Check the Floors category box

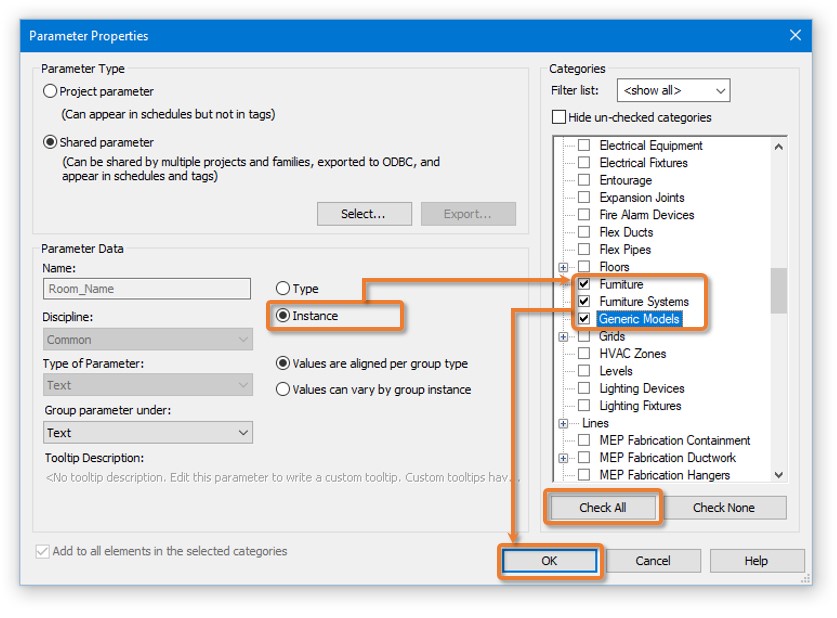584,266
